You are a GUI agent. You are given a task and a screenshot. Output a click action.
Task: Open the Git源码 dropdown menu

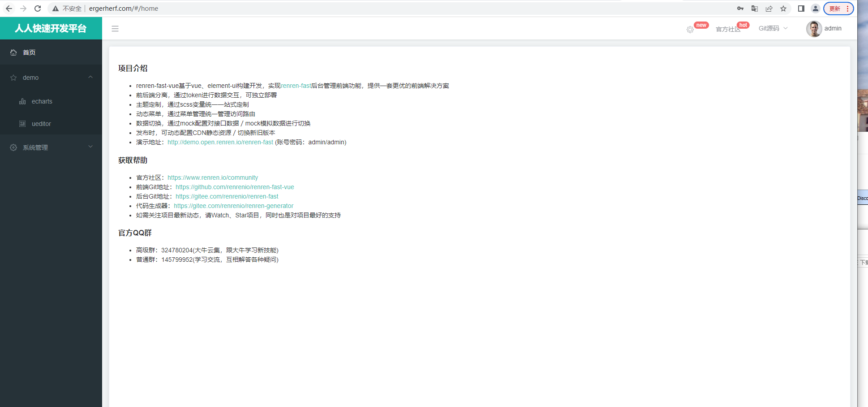(773, 28)
